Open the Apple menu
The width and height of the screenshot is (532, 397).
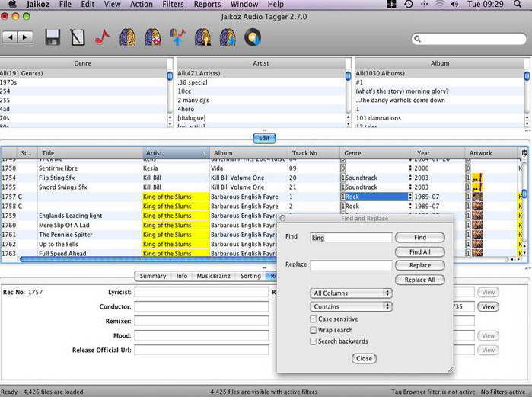click(12, 4)
